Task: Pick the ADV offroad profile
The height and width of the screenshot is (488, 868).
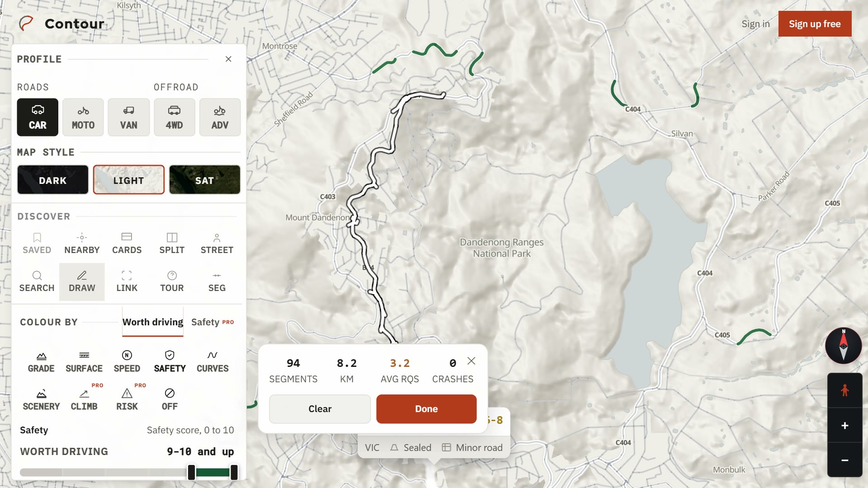Action: point(220,117)
